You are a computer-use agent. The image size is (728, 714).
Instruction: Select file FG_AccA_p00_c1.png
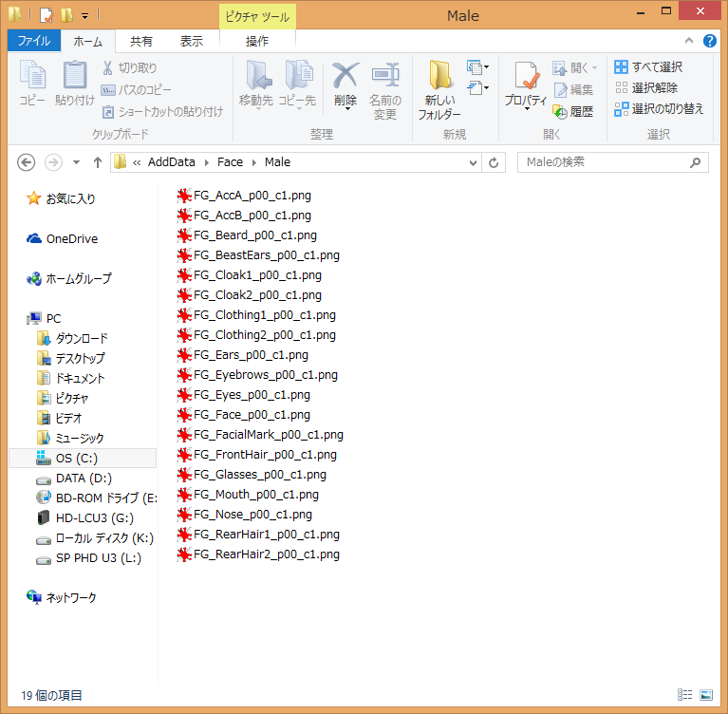click(244, 196)
